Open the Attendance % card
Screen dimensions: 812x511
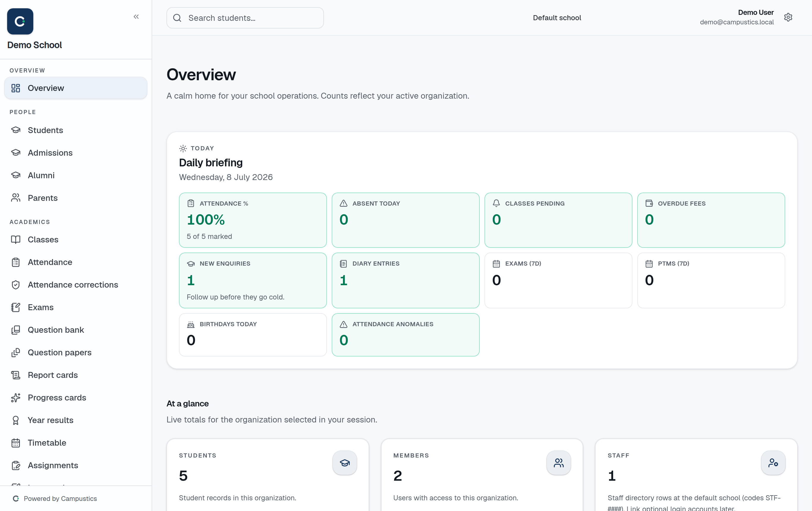(253, 220)
